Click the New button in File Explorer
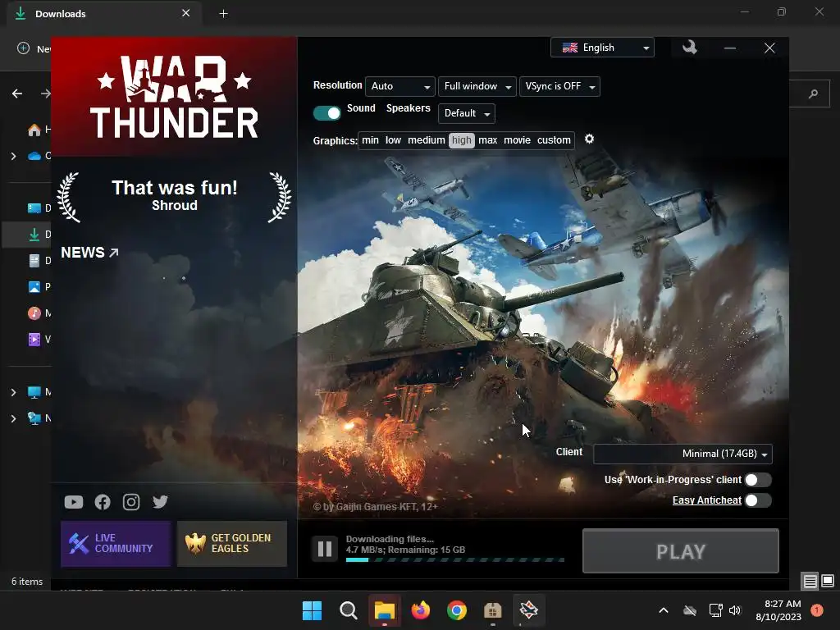This screenshot has width=840, height=630. [x=34, y=48]
